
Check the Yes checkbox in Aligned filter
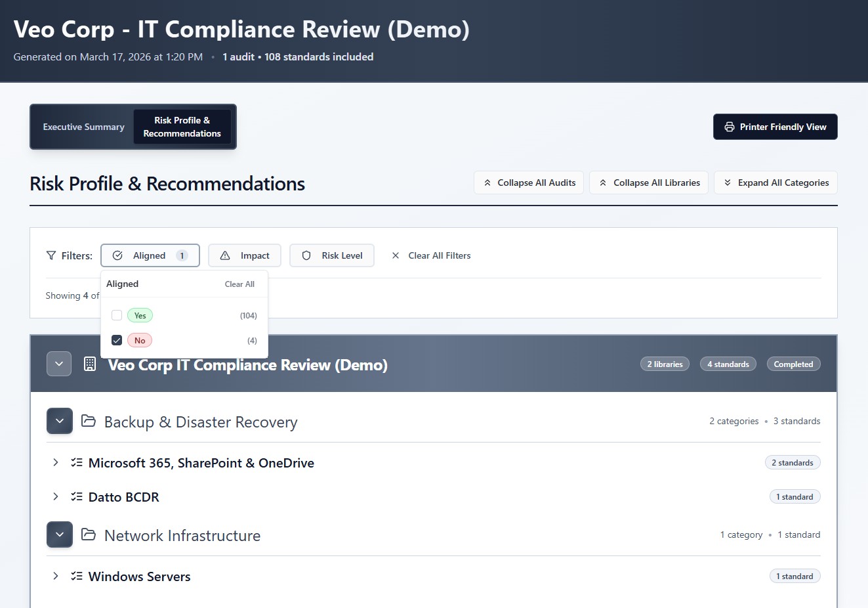(117, 315)
